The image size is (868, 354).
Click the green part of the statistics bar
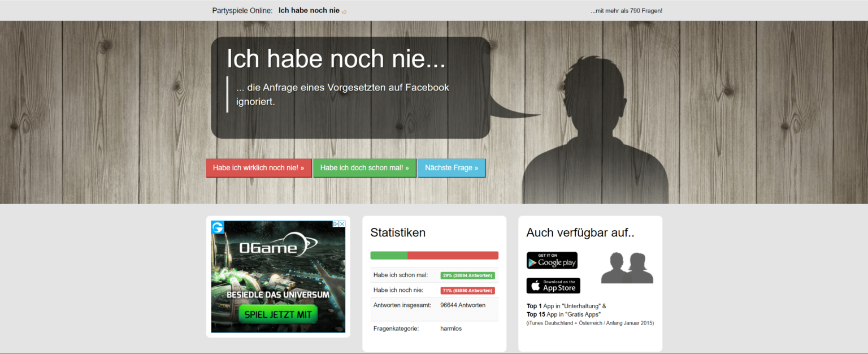[x=389, y=256]
